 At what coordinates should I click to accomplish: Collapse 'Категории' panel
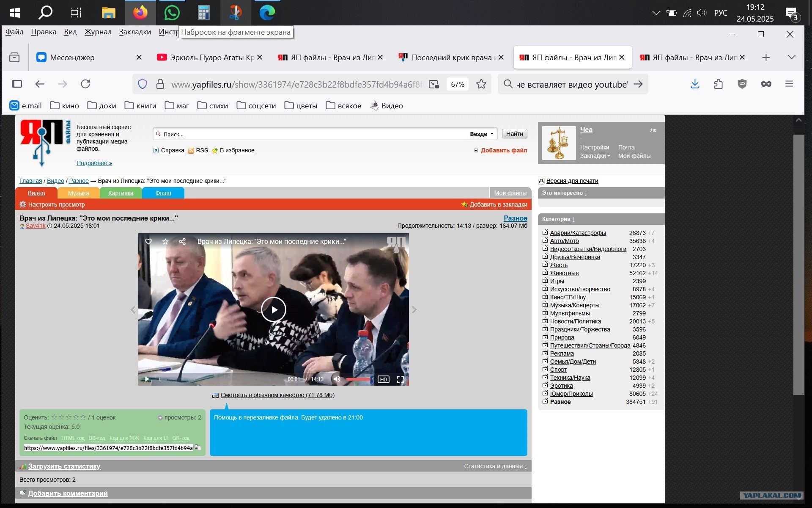click(x=558, y=219)
